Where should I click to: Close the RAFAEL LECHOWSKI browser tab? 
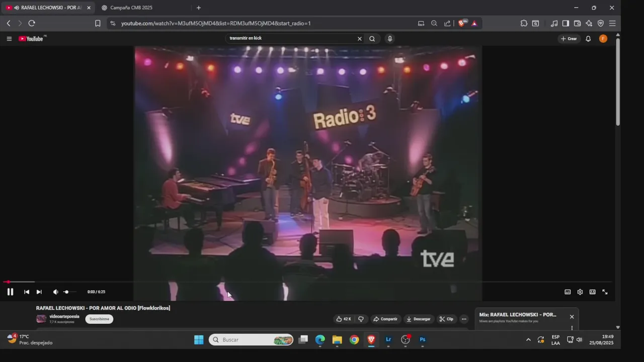click(x=89, y=8)
